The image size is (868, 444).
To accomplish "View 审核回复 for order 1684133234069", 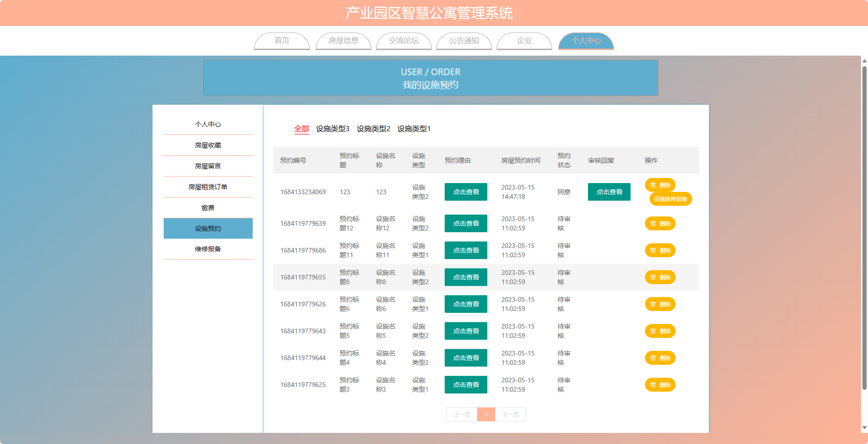I will (609, 192).
